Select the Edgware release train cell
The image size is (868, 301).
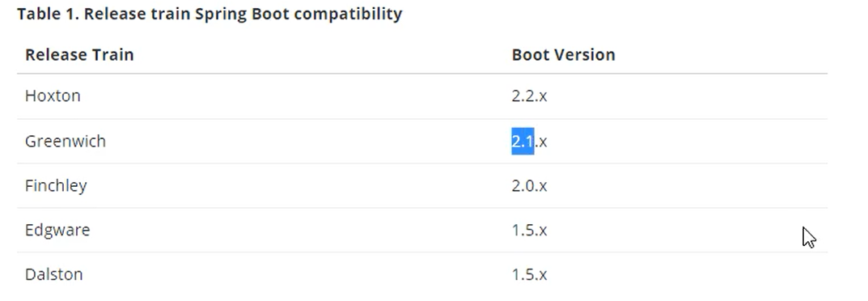click(57, 230)
